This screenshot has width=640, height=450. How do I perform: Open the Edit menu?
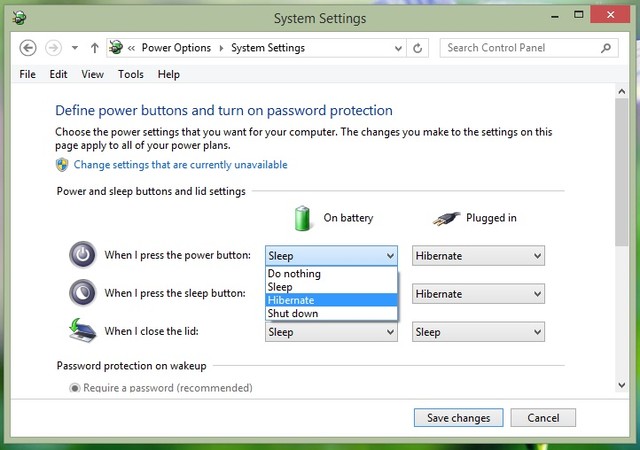tap(58, 74)
